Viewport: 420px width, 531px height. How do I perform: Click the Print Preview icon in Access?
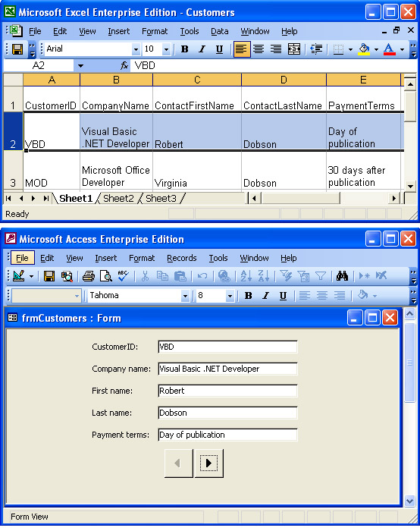pos(106,276)
